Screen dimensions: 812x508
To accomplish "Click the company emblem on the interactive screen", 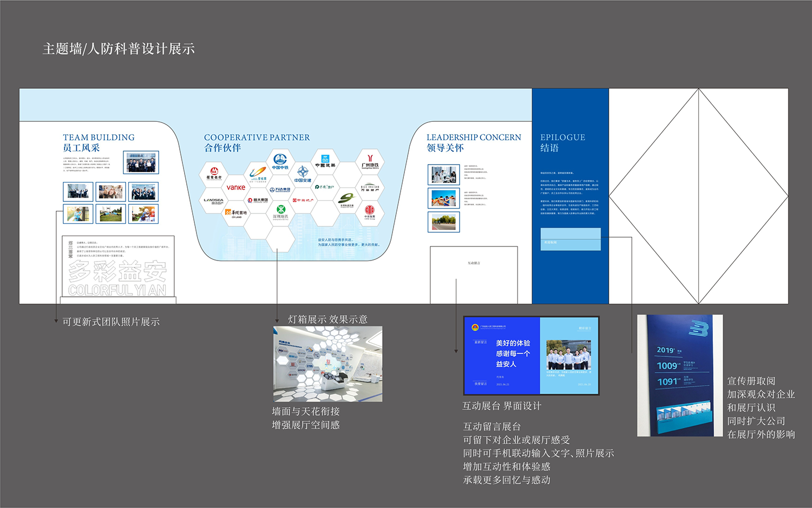I will 475,327.
